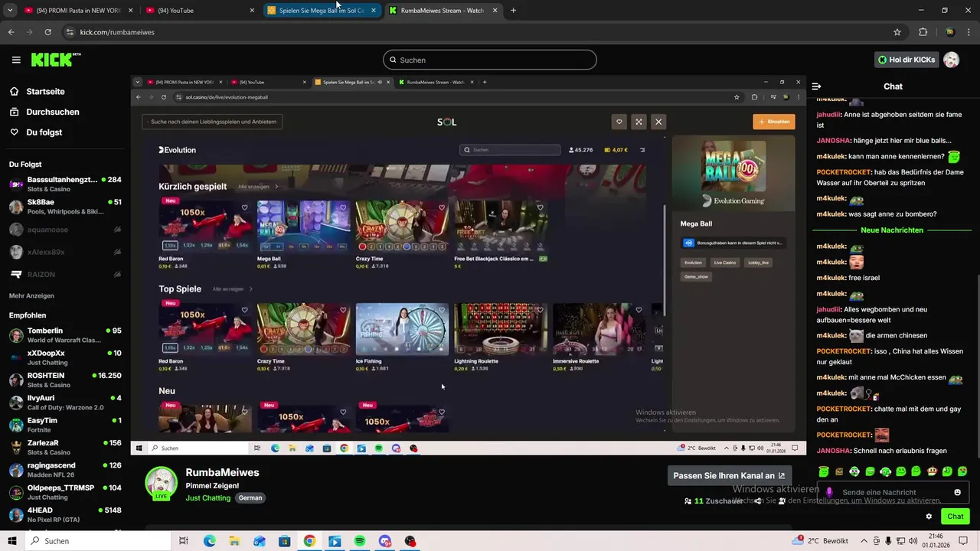Open Chrome extensions puzzle icon
Viewport: 980px width, 551px height.
923,32
